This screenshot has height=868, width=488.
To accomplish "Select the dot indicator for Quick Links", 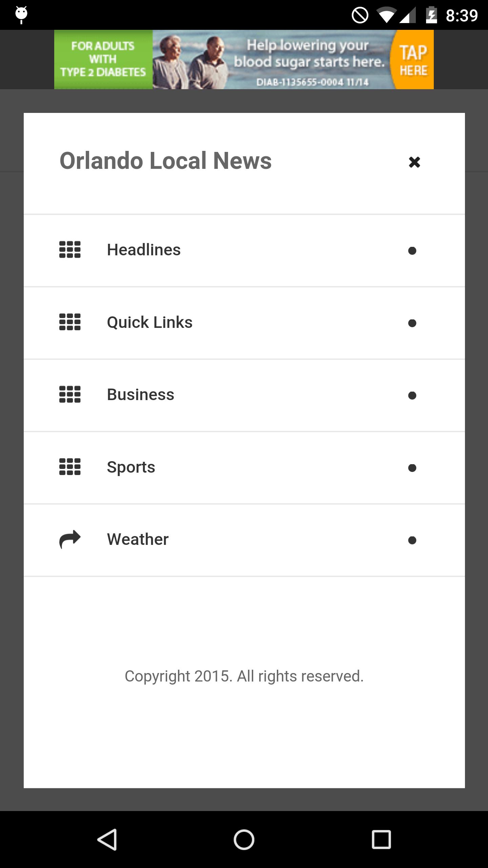I will [412, 323].
